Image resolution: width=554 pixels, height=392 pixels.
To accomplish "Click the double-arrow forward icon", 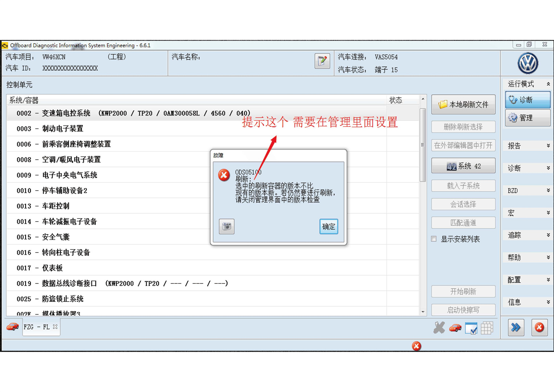I will coord(516,328).
